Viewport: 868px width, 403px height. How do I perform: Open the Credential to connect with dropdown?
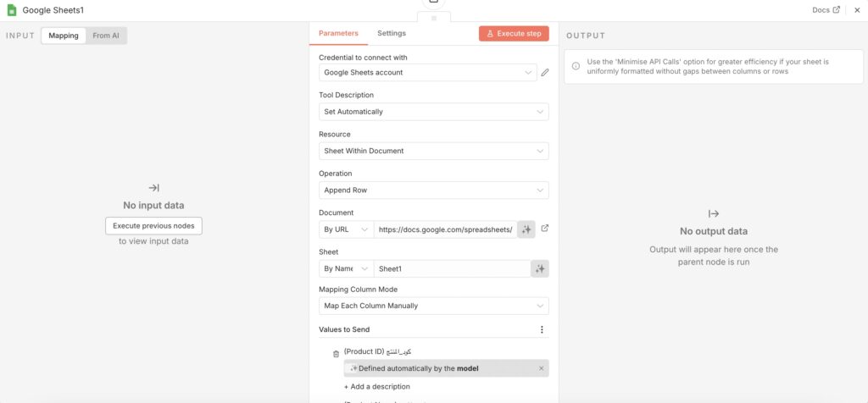coord(427,73)
